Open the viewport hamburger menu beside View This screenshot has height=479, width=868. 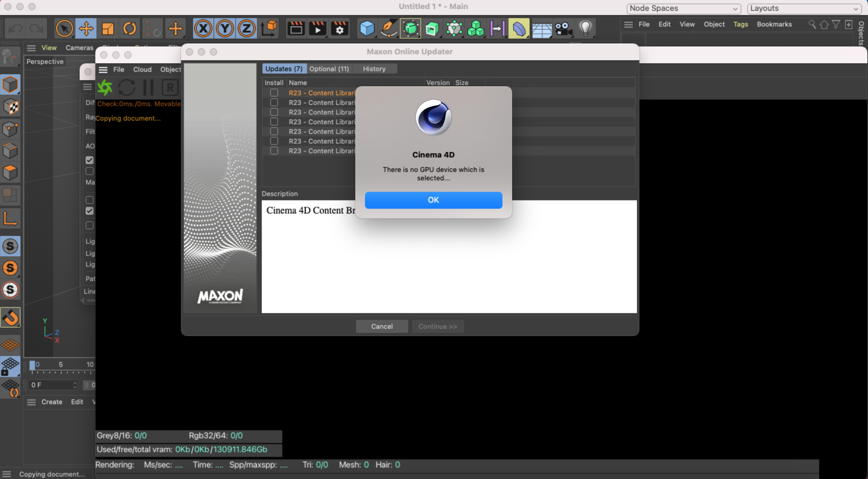tap(31, 48)
